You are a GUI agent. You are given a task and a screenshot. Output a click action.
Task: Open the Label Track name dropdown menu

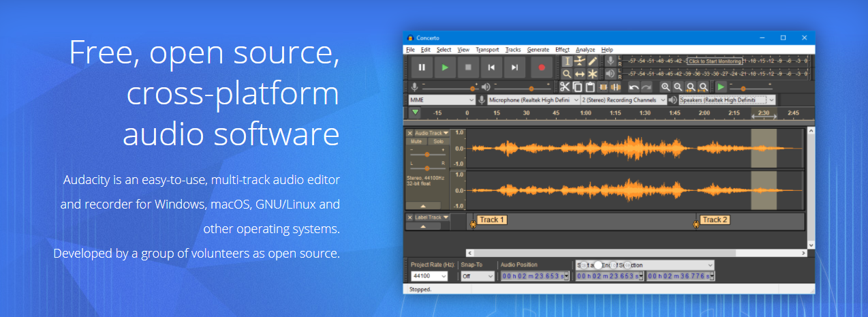click(x=432, y=217)
